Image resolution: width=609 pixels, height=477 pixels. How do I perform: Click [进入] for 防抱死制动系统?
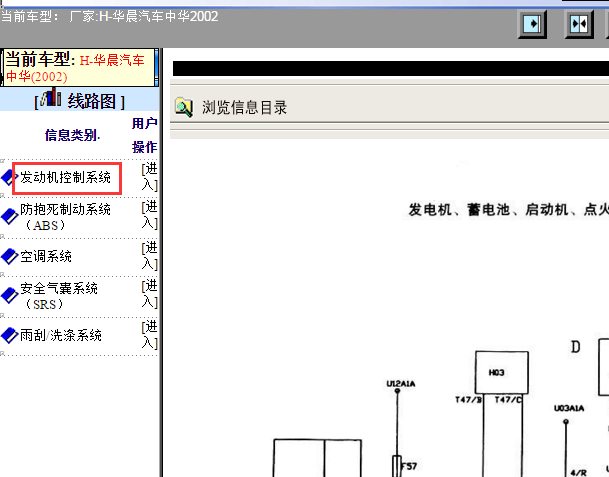point(150,215)
